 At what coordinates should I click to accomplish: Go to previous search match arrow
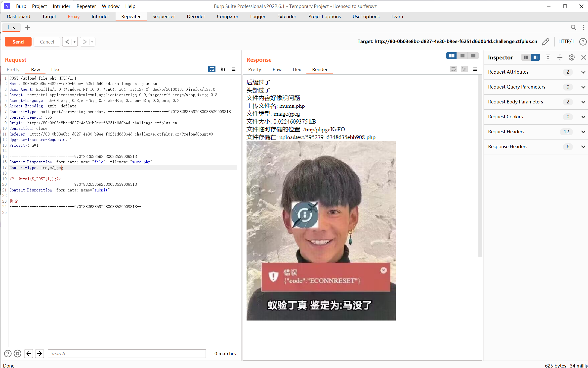click(29, 353)
